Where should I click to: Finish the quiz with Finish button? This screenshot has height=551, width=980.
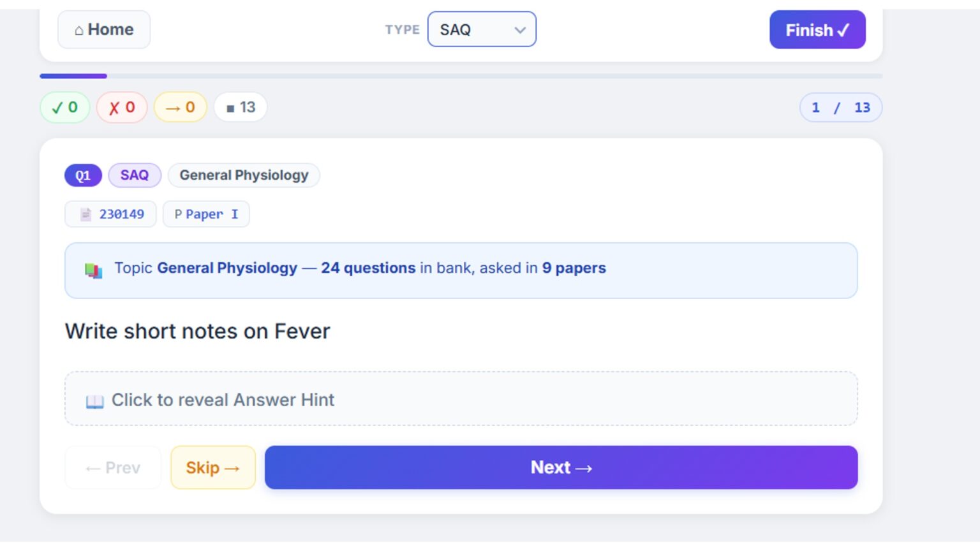pos(817,30)
